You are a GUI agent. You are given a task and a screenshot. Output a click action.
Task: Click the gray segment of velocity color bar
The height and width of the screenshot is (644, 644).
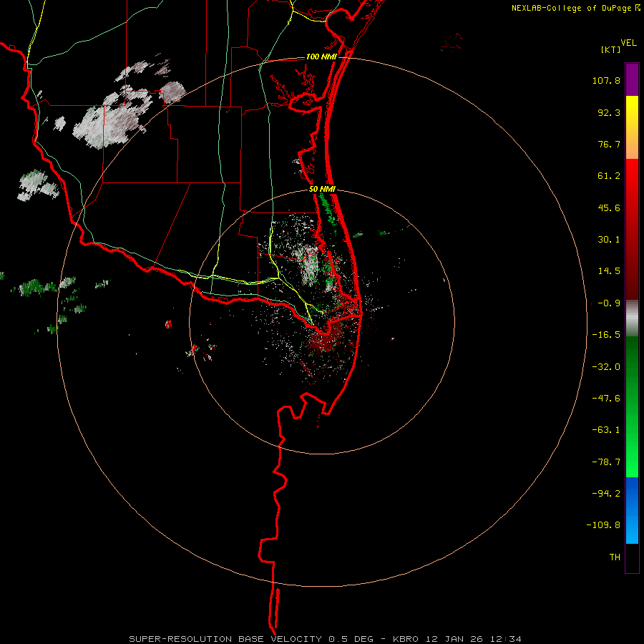(632, 318)
